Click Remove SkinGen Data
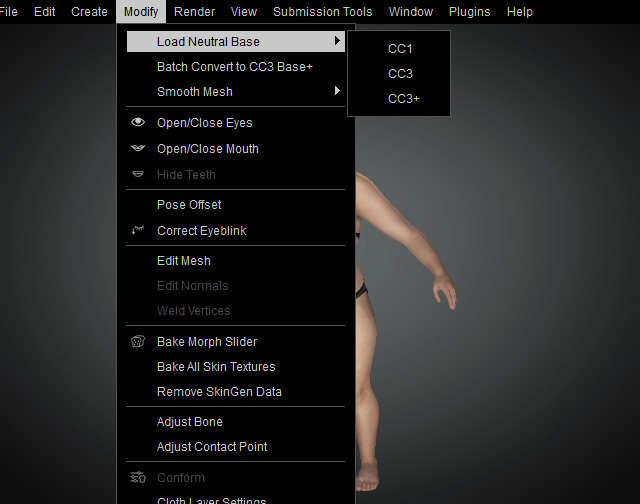This screenshot has height=504, width=640. (x=219, y=392)
